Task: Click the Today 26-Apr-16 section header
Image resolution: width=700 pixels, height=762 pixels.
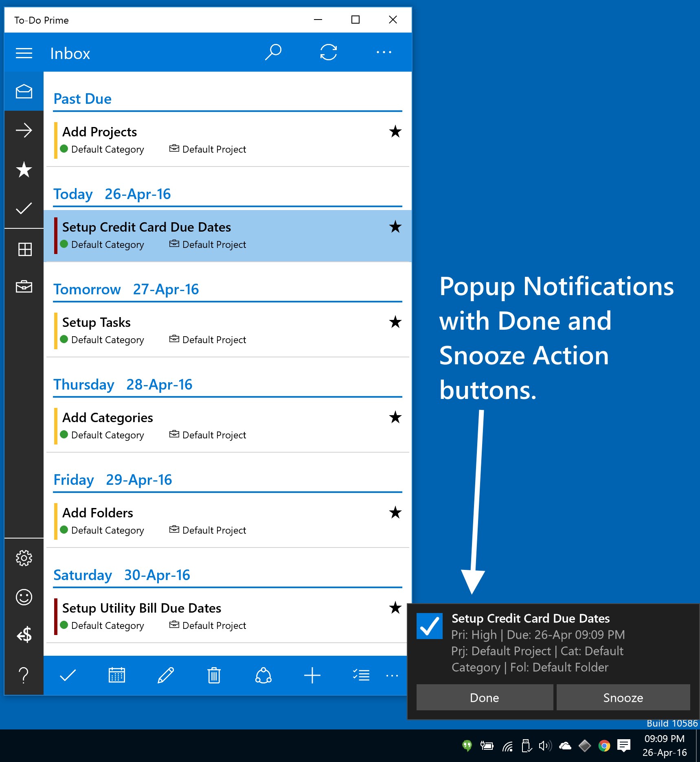Action: click(x=112, y=194)
